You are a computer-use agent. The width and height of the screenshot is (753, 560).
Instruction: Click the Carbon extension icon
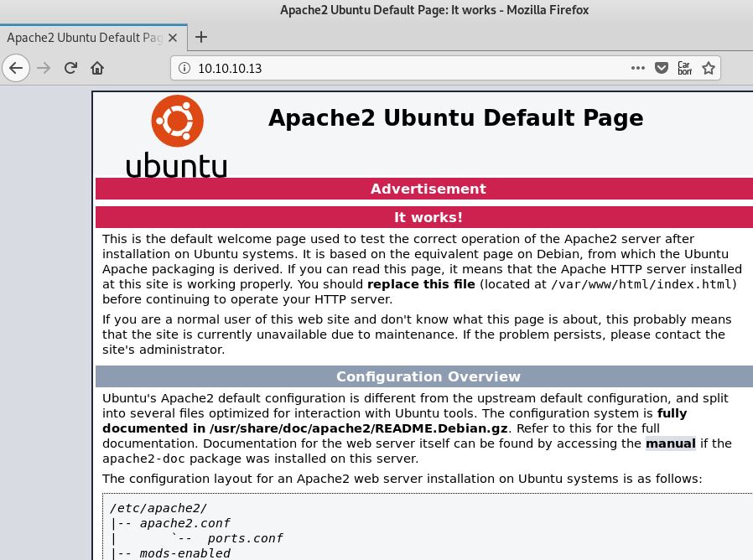click(x=685, y=68)
